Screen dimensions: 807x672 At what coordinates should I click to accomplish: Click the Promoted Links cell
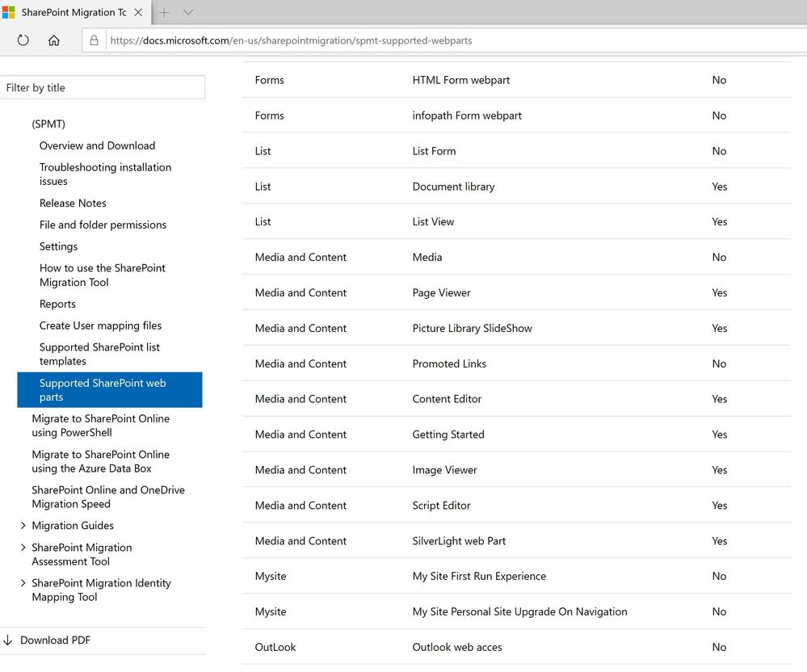click(449, 363)
